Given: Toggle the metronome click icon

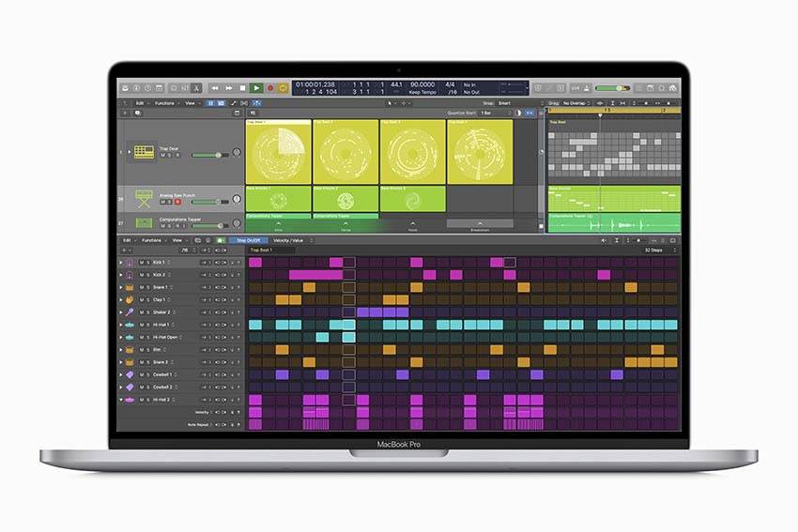Looking at the screenshot, I should [x=586, y=88].
